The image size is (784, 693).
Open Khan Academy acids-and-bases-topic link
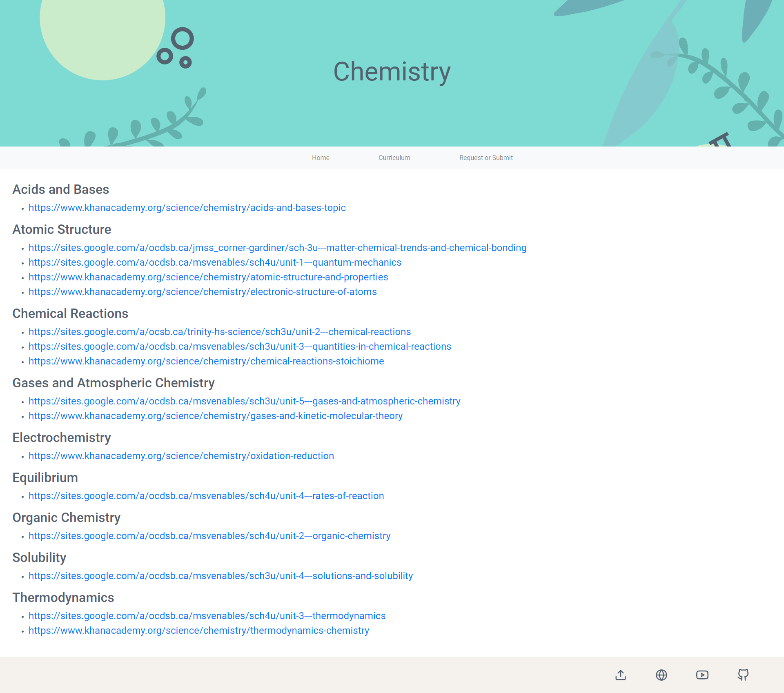pyautogui.click(x=187, y=208)
